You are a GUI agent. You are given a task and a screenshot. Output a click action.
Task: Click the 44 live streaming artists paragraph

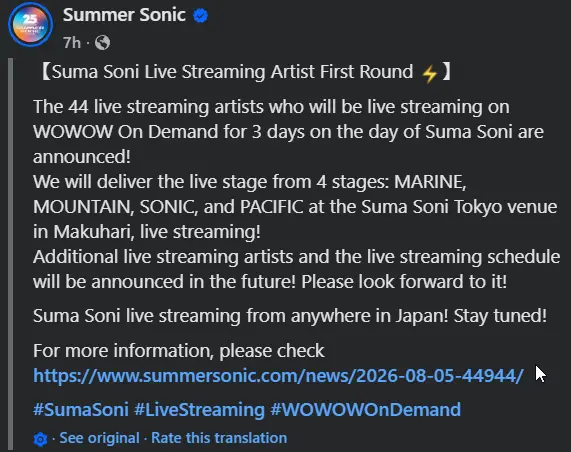[288, 132]
